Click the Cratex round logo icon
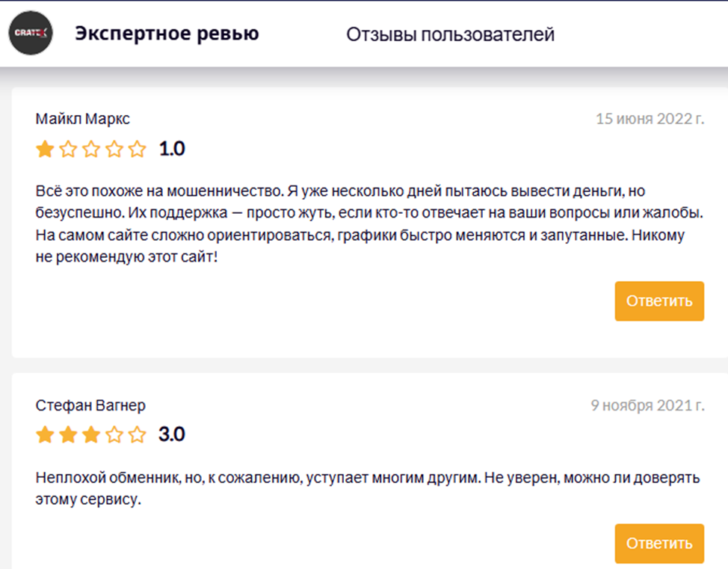 coord(31,34)
